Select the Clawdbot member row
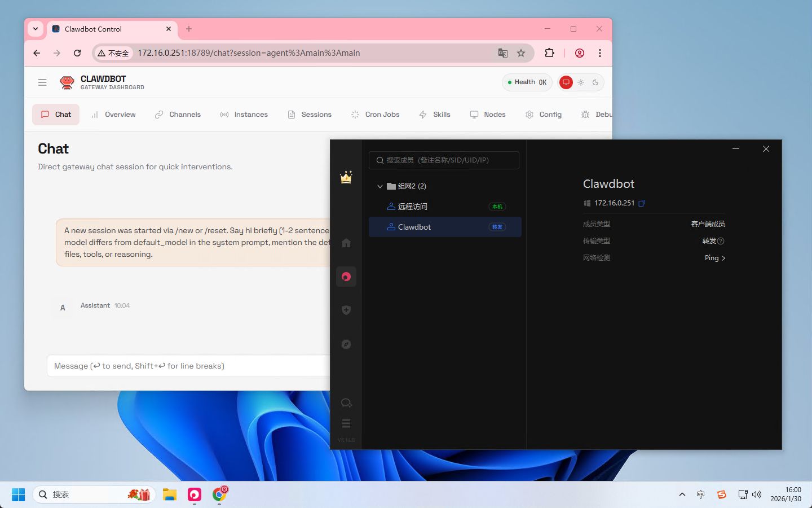Image resolution: width=812 pixels, height=508 pixels. (x=445, y=227)
